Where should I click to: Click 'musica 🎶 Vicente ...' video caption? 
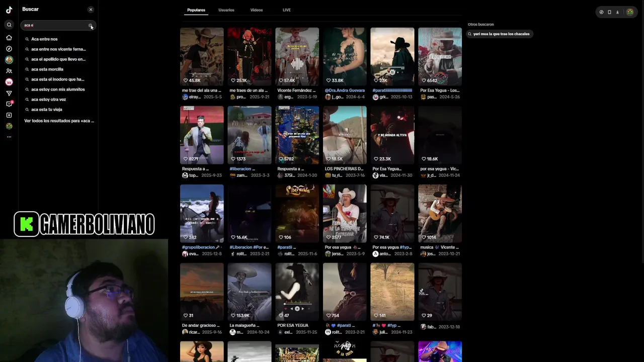click(439, 247)
